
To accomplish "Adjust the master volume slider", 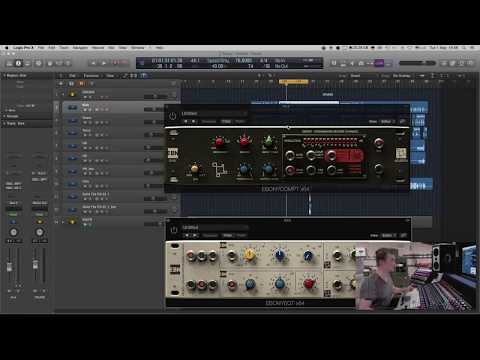I will coord(417,63).
